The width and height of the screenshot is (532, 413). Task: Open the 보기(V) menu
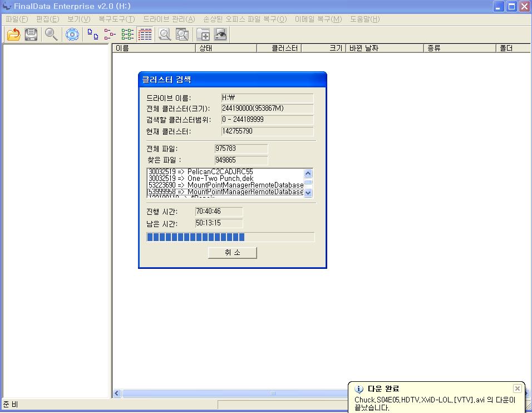pos(78,19)
